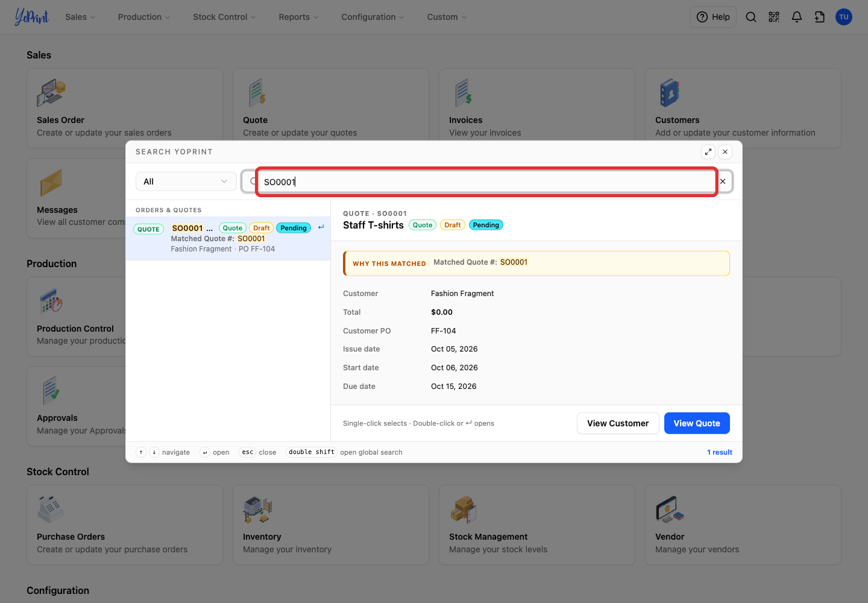Open the Messages envelope icon

tap(51, 183)
